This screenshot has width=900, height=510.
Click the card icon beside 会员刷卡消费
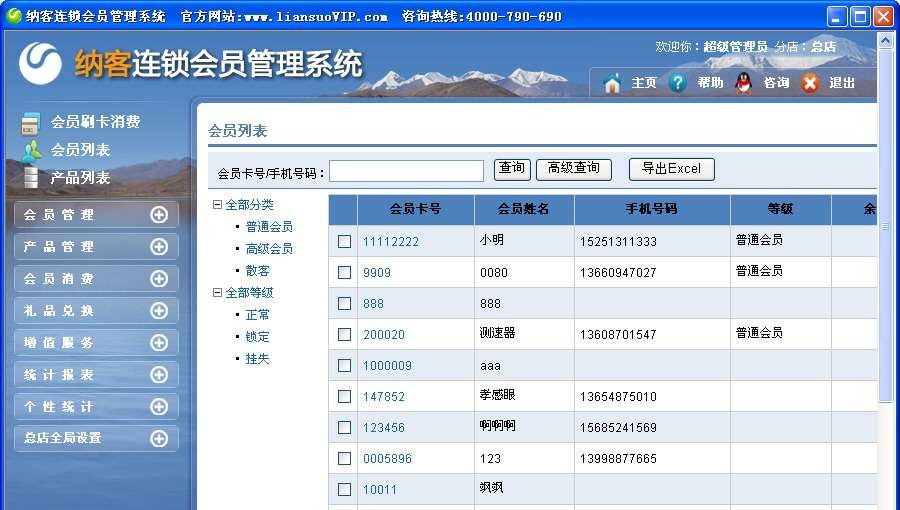tap(30, 123)
